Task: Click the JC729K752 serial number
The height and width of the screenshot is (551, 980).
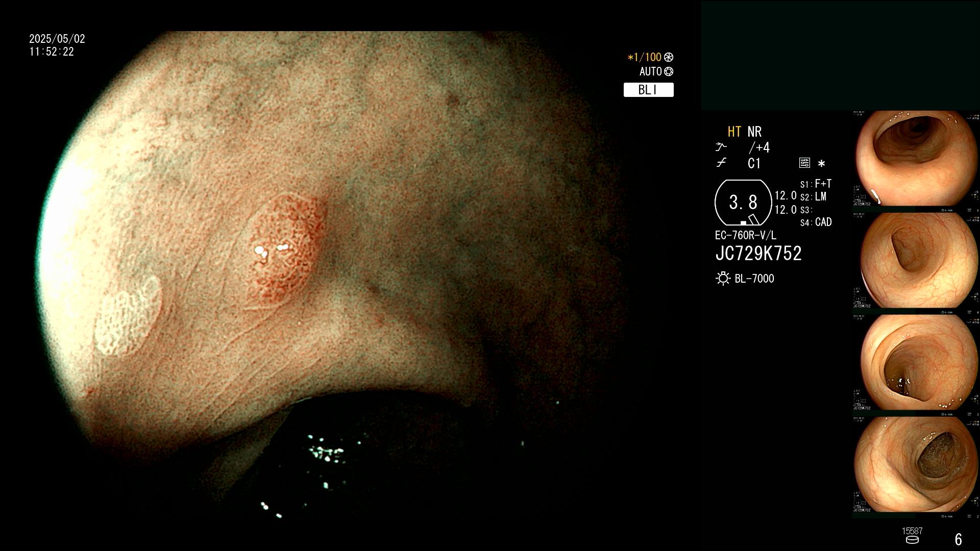Action: tap(758, 254)
